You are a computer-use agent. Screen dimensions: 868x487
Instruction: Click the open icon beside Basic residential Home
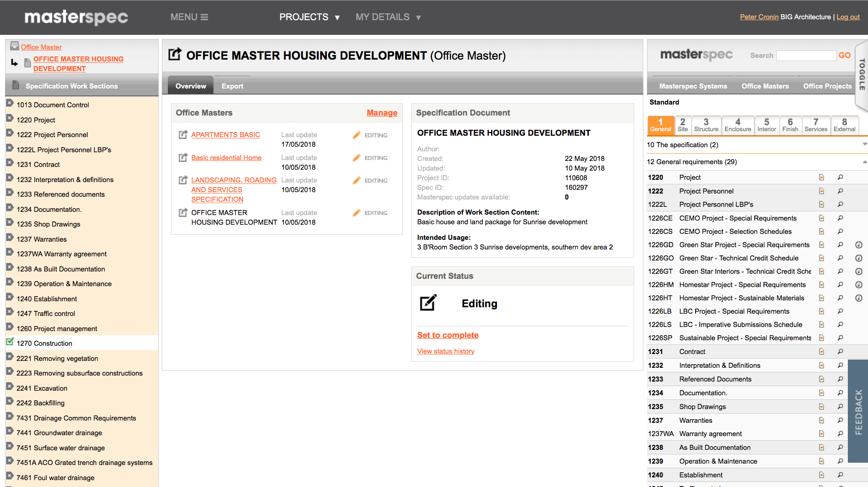pyautogui.click(x=183, y=158)
